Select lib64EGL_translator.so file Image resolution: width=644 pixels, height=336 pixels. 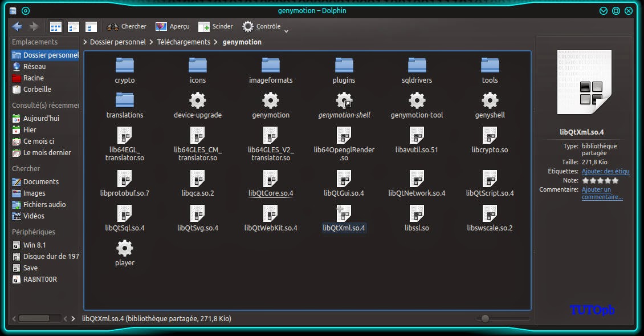click(x=125, y=144)
